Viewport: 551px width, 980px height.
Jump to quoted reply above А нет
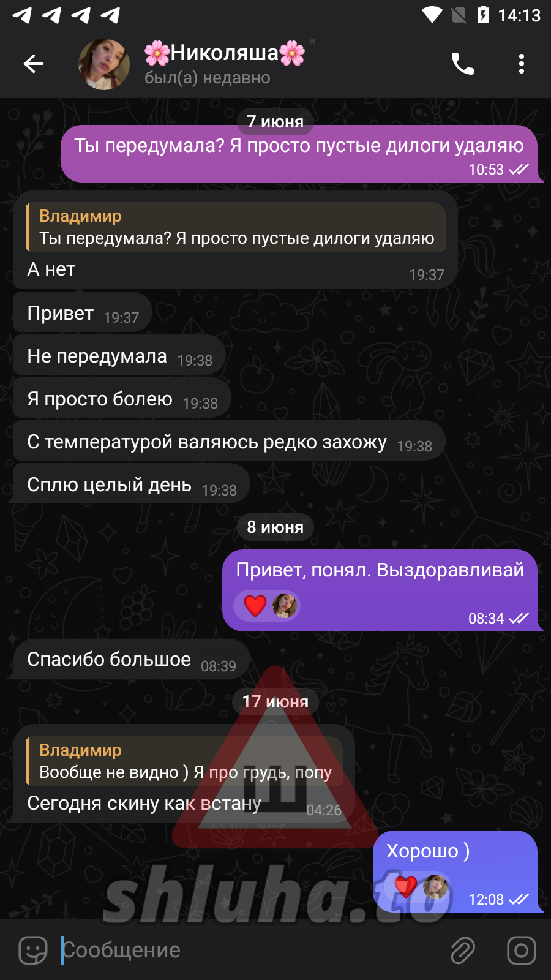click(x=236, y=227)
